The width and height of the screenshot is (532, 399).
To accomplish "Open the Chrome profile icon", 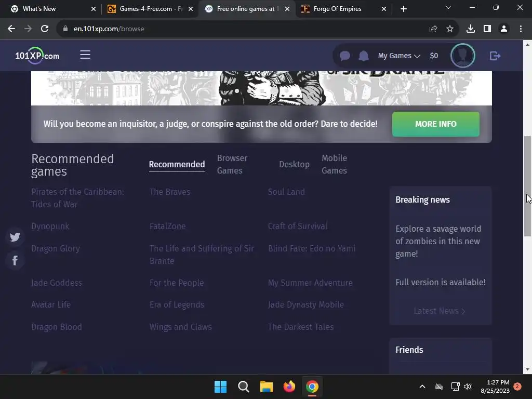I will pos(504,29).
